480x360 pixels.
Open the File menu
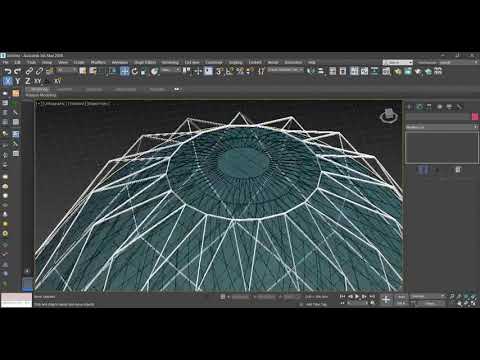(6, 62)
